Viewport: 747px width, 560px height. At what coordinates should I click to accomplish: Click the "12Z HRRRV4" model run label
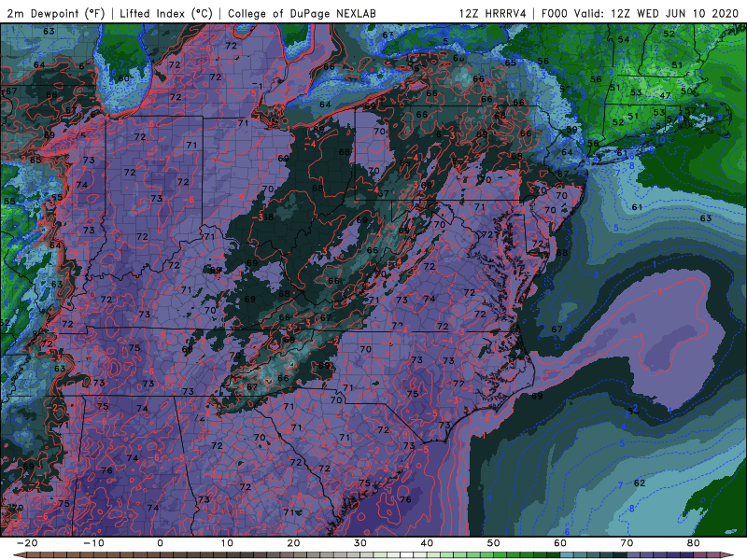(493, 13)
